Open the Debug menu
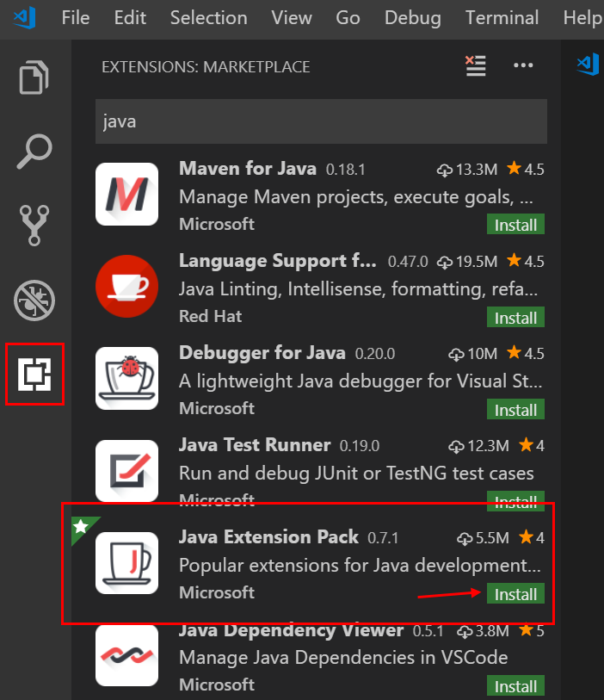This screenshot has height=700, width=604. pyautogui.click(x=413, y=18)
